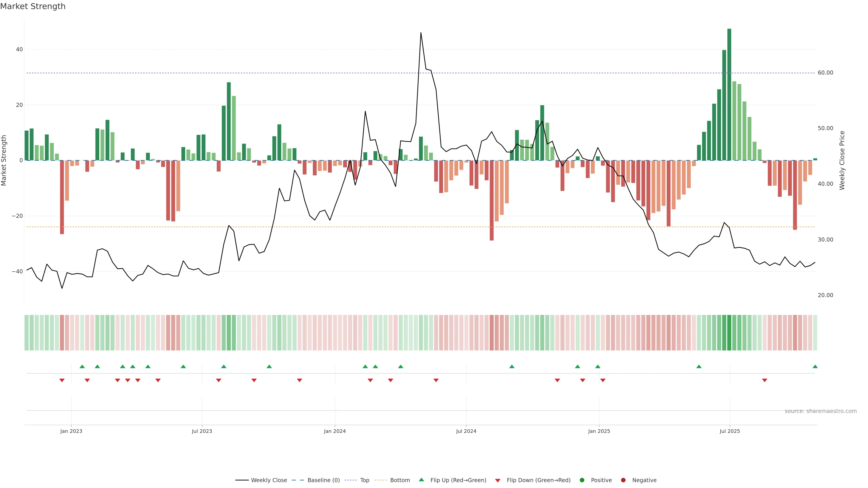Screen dimensions: 868x488
Task: Click the Jul 2025 x-axis label
Action: [729, 431]
